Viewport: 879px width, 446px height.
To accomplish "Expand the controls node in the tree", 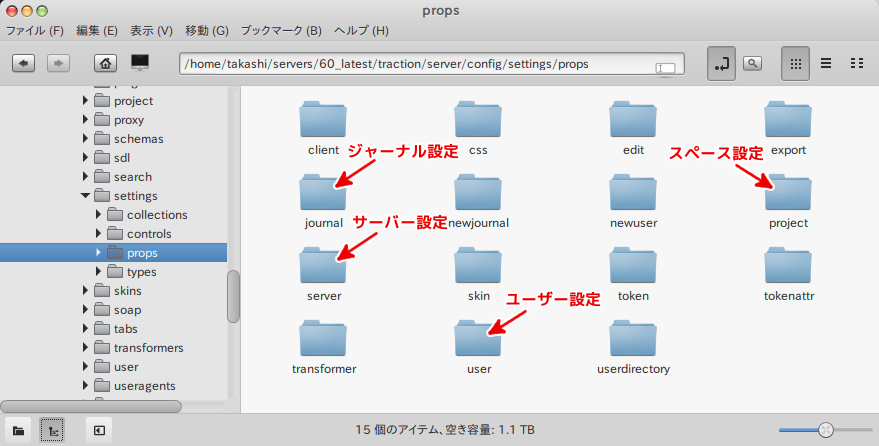I will click(98, 234).
